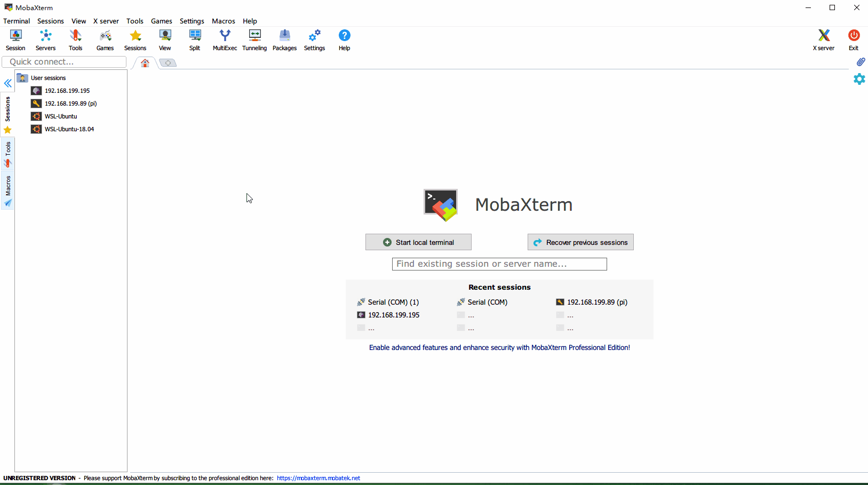Open the Terminal menu
Image resolution: width=868 pixels, height=485 pixels.
[x=17, y=21]
